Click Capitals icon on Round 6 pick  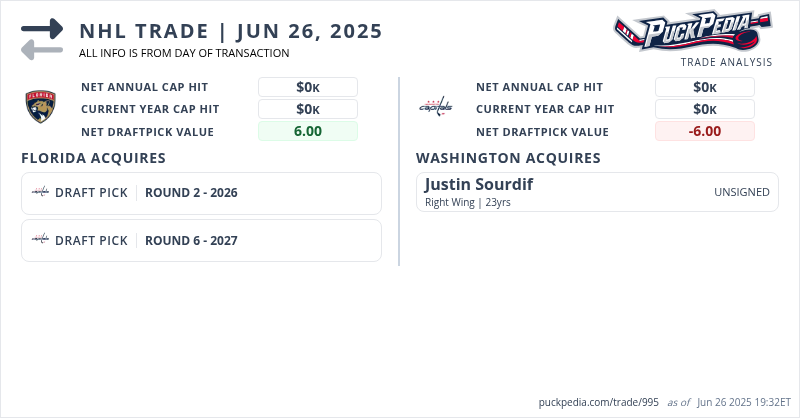[x=40, y=240]
